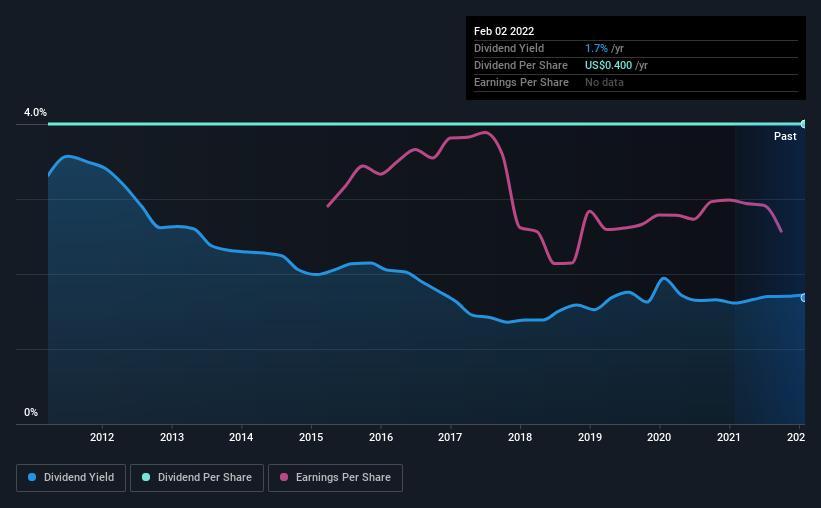Click the 2015 tick label

click(311, 437)
